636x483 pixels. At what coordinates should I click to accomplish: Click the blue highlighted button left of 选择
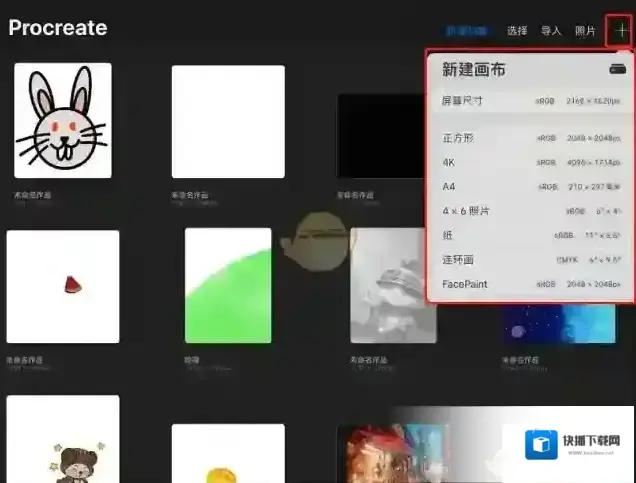468,32
